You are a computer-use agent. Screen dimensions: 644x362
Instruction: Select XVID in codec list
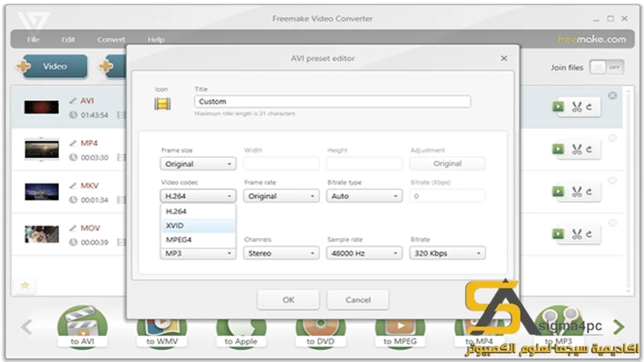[x=198, y=226]
